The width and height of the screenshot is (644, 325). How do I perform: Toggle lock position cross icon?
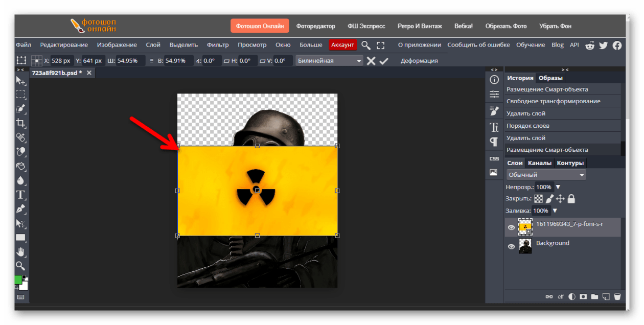pyautogui.click(x=560, y=199)
